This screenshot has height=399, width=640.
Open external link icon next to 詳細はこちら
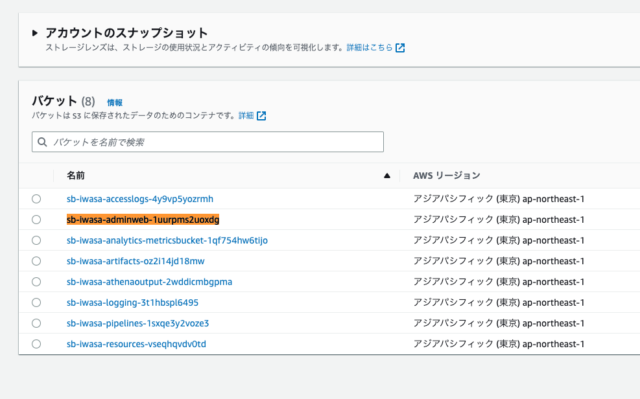[x=400, y=48]
